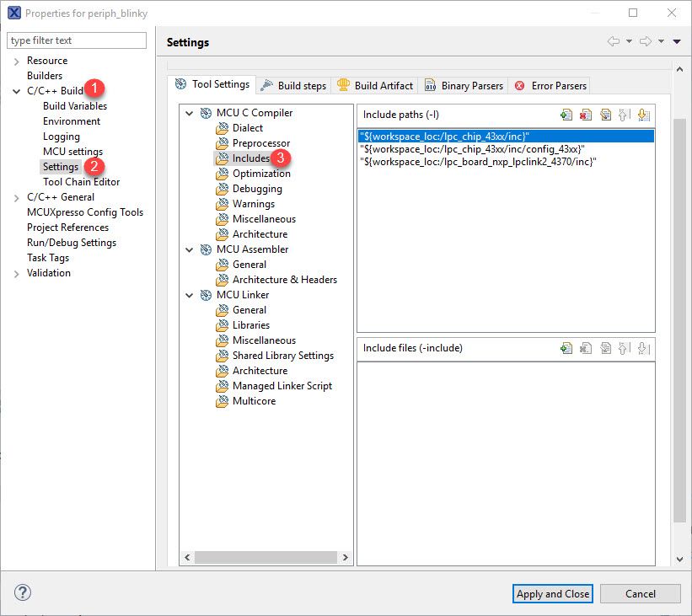Viewport: 692px width, 616px height.
Task: Collapse the C/C++ Build node
Action: [16, 91]
